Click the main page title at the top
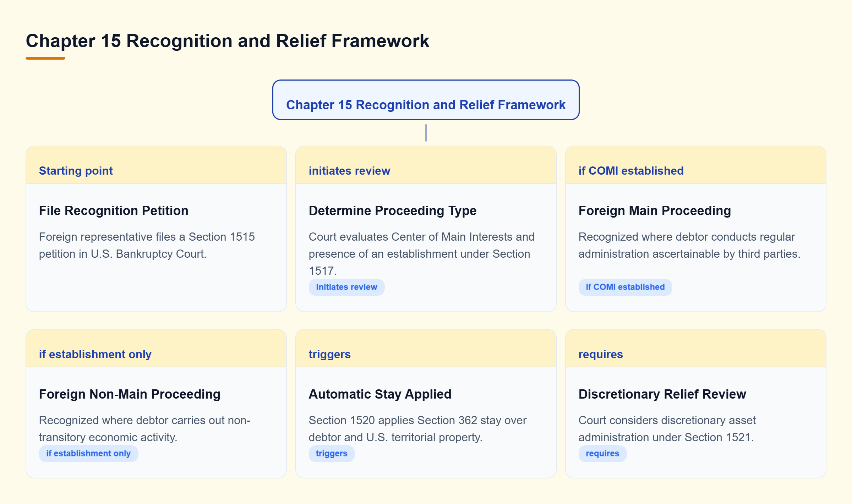 coord(228,41)
